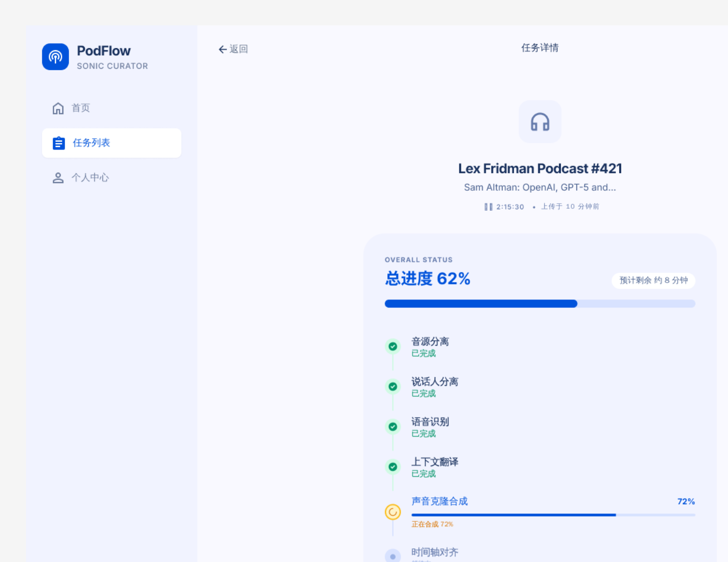Click the 72% value beside 声音克隆合成

686,502
